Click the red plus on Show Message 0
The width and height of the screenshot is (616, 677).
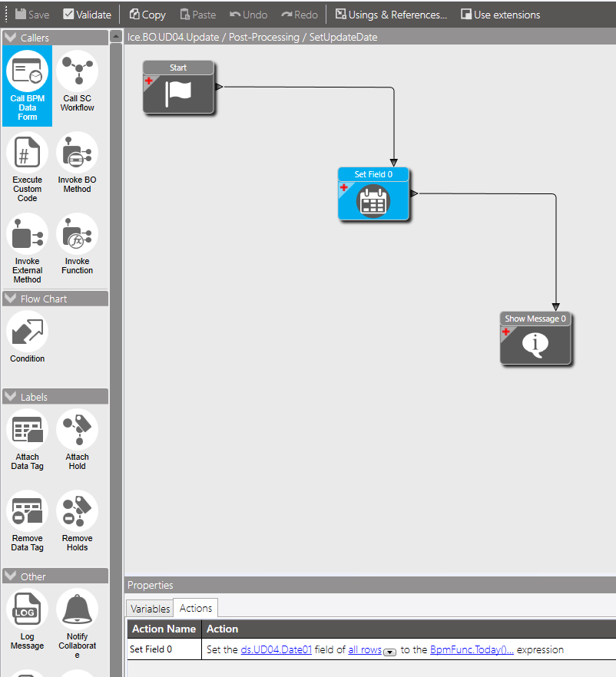coord(506,332)
